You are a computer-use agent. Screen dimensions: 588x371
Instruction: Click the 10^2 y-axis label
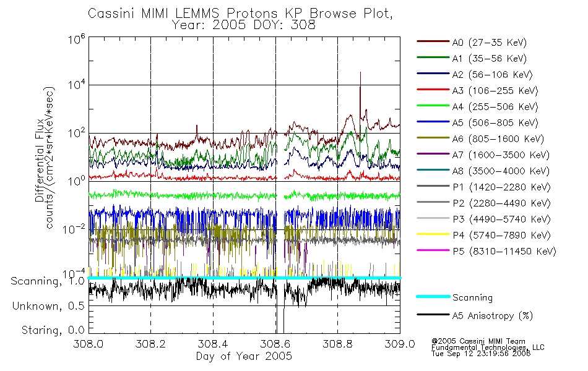tap(77, 133)
